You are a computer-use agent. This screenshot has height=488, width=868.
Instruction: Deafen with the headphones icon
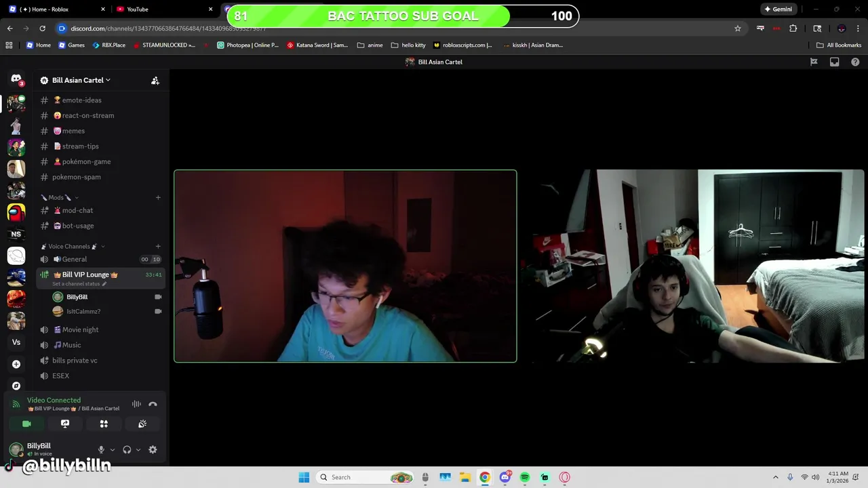127,449
